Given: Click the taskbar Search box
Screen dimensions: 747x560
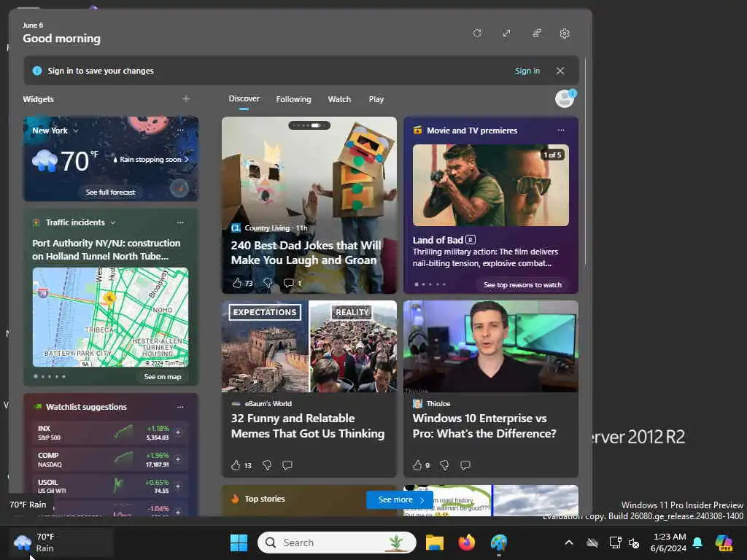Looking at the screenshot, I should (336, 542).
